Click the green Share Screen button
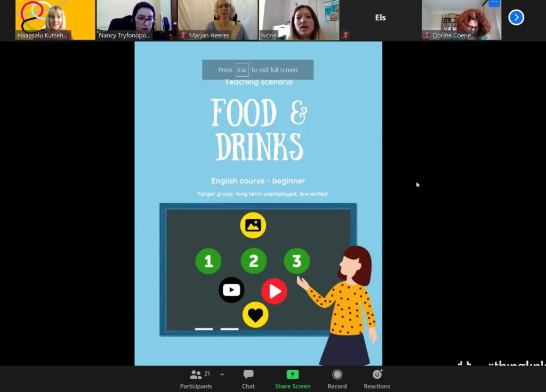The width and height of the screenshot is (546, 392). tap(292, 379)
